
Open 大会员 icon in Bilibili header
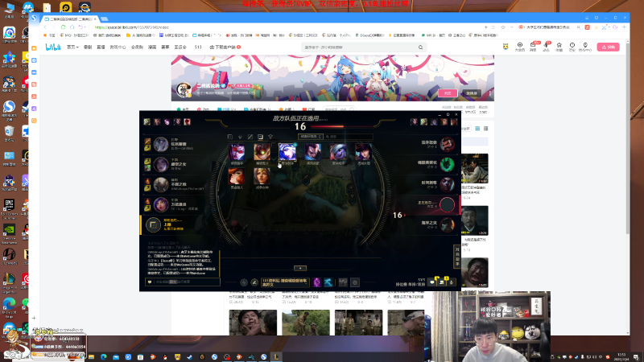[520, 47]
